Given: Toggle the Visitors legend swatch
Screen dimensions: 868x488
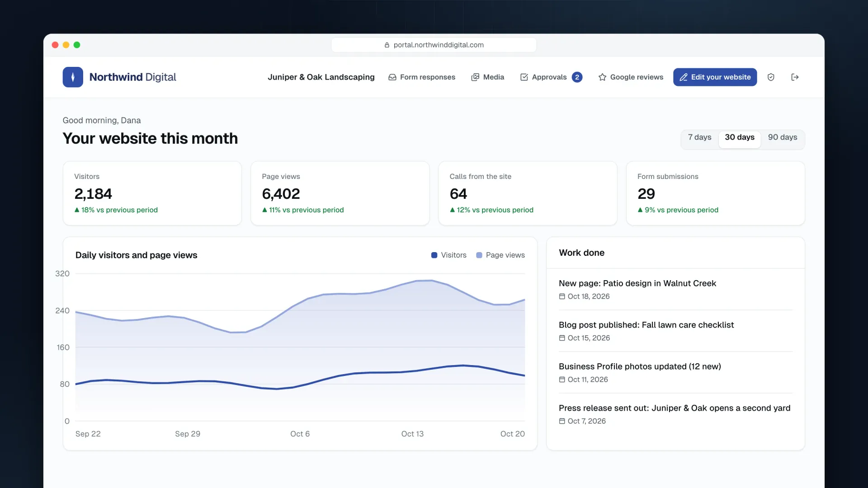Looking at the screenshot, I should [434, 255].
